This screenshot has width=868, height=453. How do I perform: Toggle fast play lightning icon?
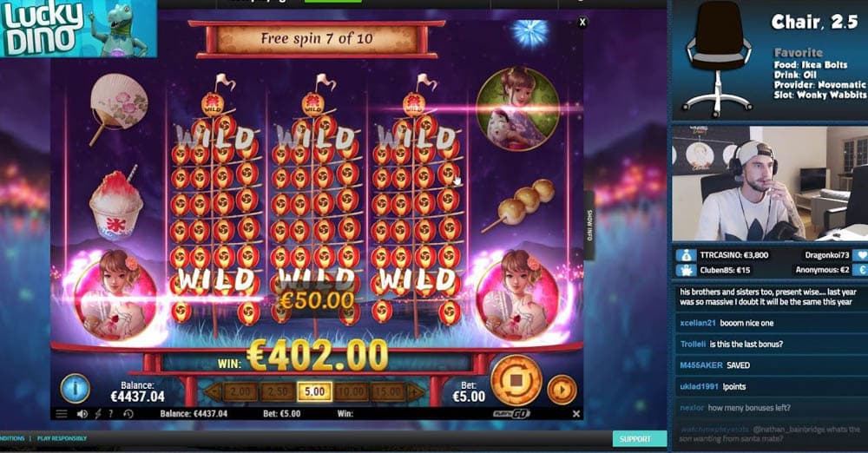click(x=97, y=414)
